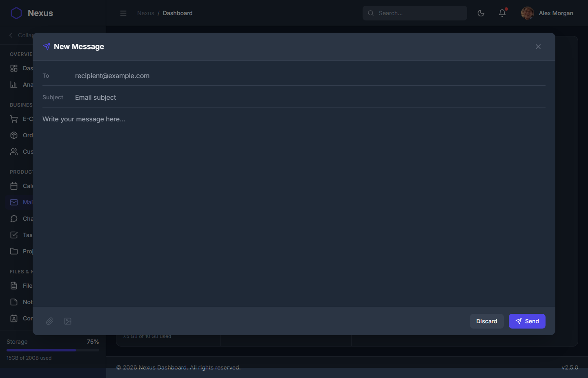The image size is (588, 378).
Task: Click the Nexus hexagon logo
Action: [x=16, y=13]
